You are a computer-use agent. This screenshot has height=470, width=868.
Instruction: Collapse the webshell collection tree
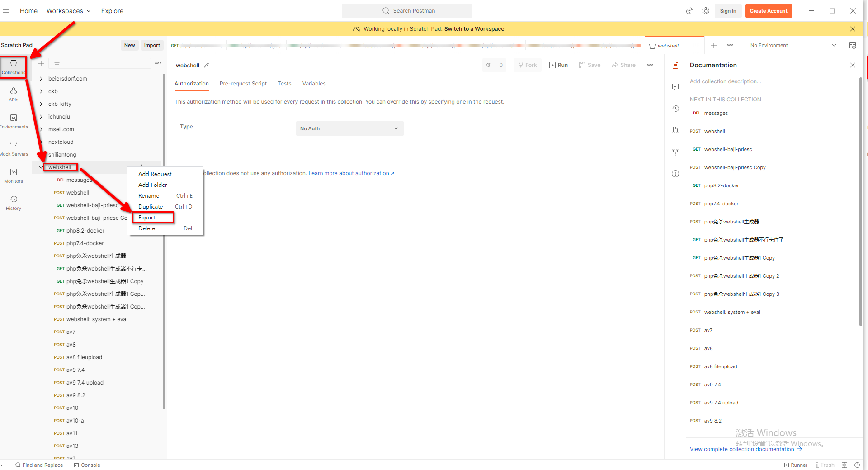pyautogui.click(x=41, y=167)
